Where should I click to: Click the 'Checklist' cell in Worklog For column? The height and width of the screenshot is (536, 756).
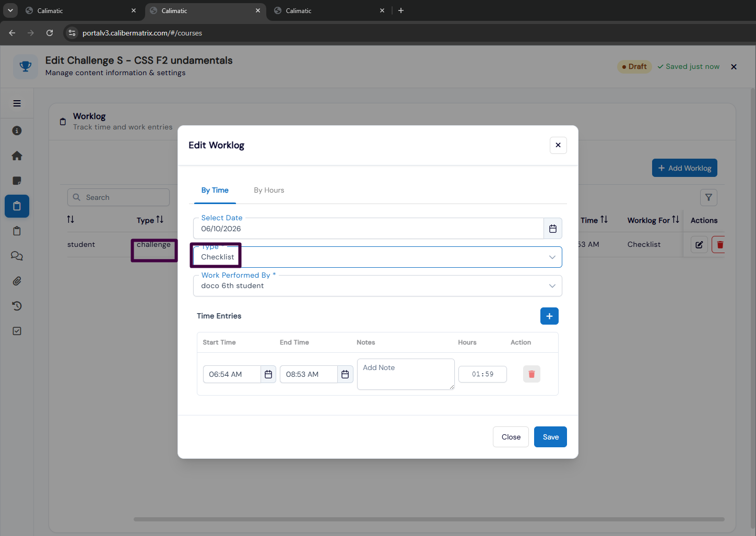click(x=644, y=244)
